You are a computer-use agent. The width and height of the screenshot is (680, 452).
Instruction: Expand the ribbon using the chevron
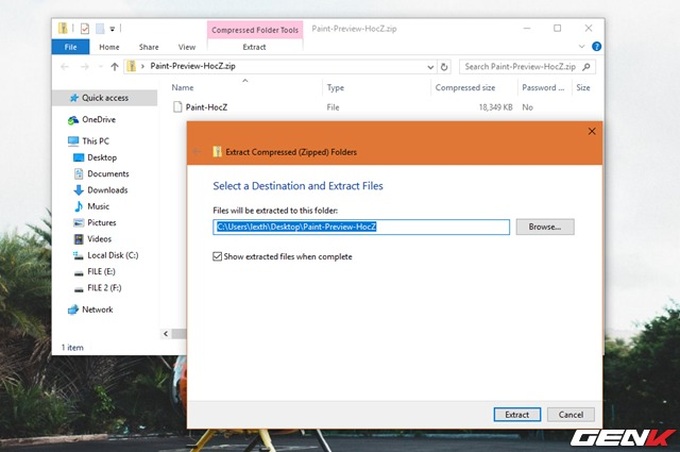[x=583, y=47]
